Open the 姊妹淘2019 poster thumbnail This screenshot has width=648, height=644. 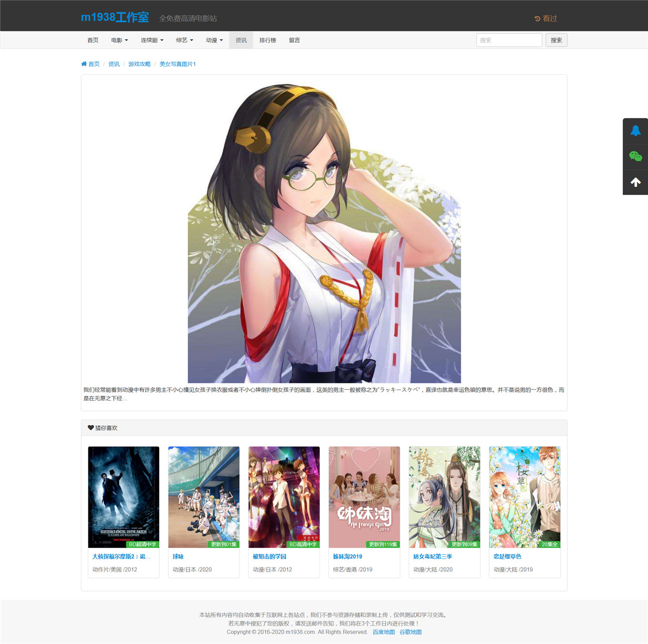pos(364,497)
